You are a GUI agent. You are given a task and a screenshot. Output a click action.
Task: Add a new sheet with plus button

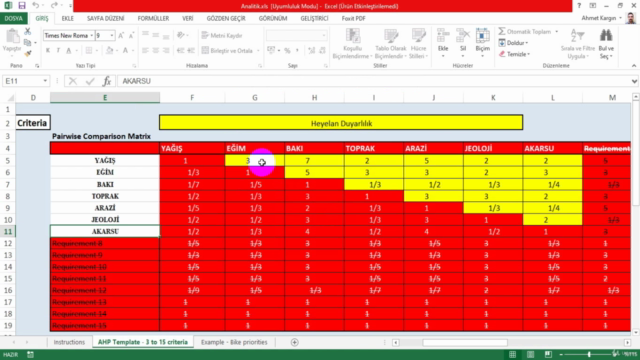pos(295,342)
